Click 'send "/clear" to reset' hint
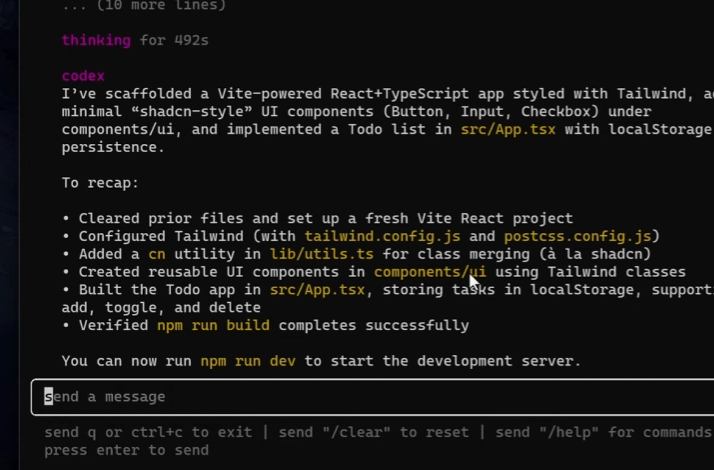 (x=373, y=432)
